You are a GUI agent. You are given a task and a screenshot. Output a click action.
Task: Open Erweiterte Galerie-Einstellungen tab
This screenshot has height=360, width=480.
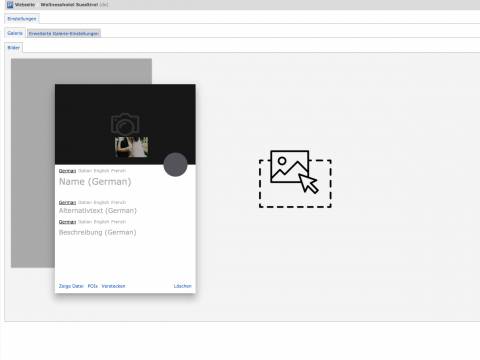[64, 33]
